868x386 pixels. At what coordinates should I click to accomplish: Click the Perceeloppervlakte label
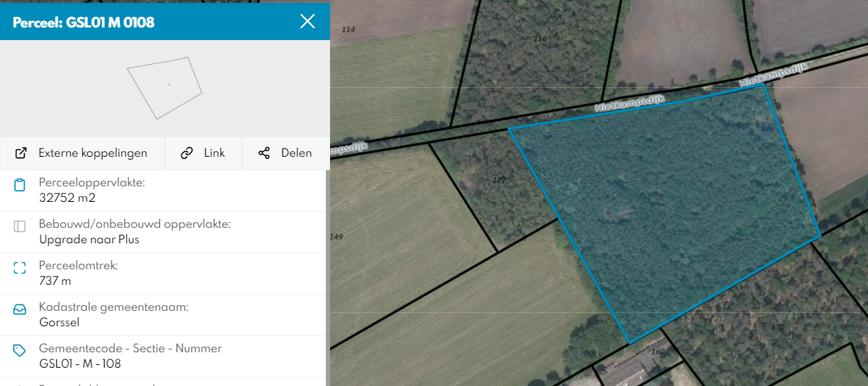point(92,183)
